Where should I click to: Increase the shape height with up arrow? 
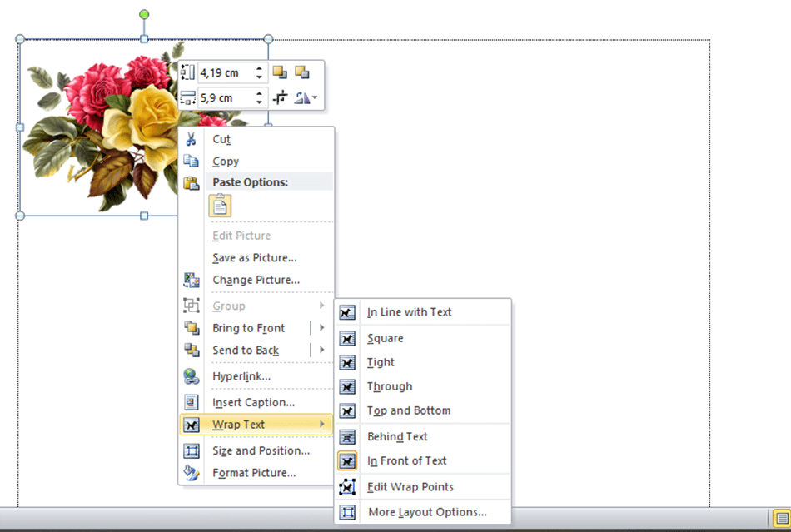(260, 68)
